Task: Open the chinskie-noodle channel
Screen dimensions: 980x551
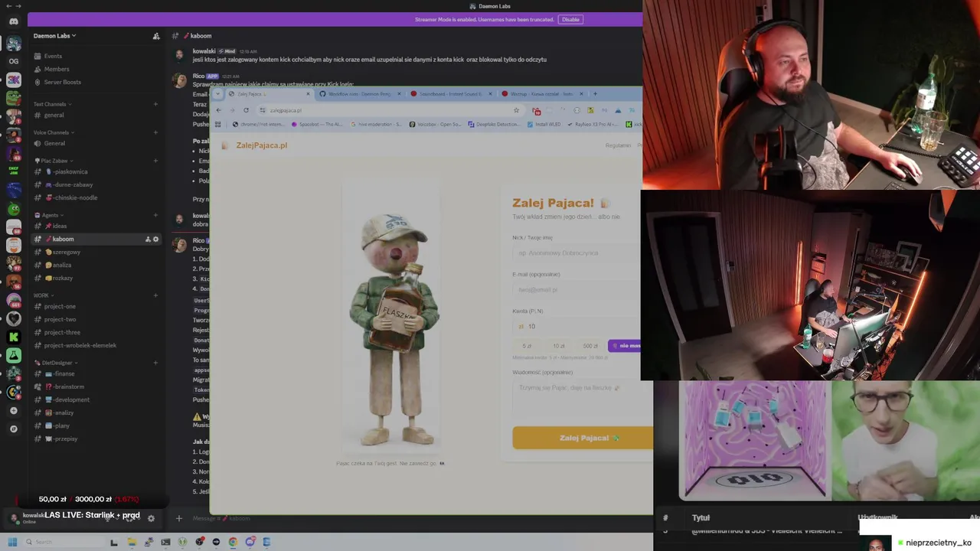Action: pos(96,197)
